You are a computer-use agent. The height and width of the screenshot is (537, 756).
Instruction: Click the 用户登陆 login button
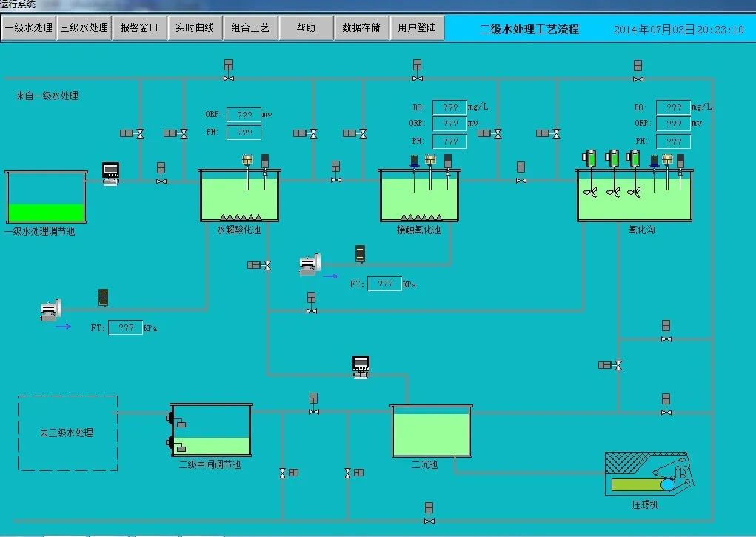coord(417,27)
